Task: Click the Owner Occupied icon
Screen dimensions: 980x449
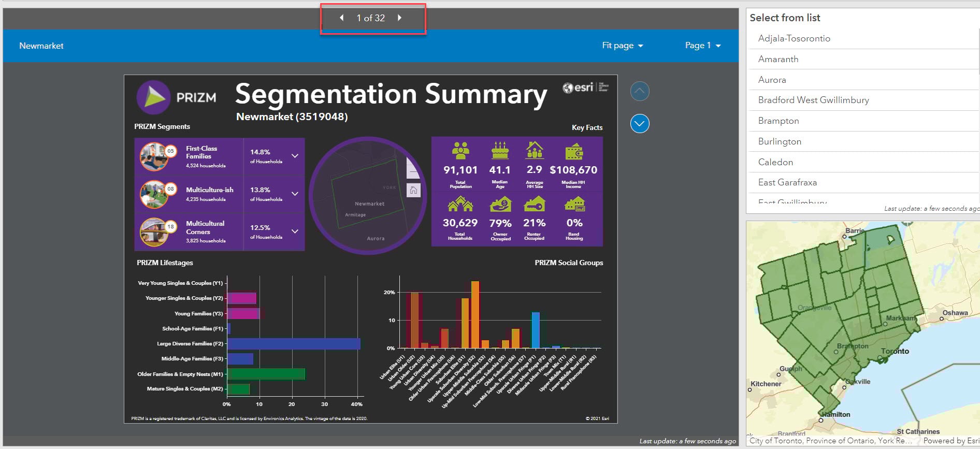Action: coord(500,205)
